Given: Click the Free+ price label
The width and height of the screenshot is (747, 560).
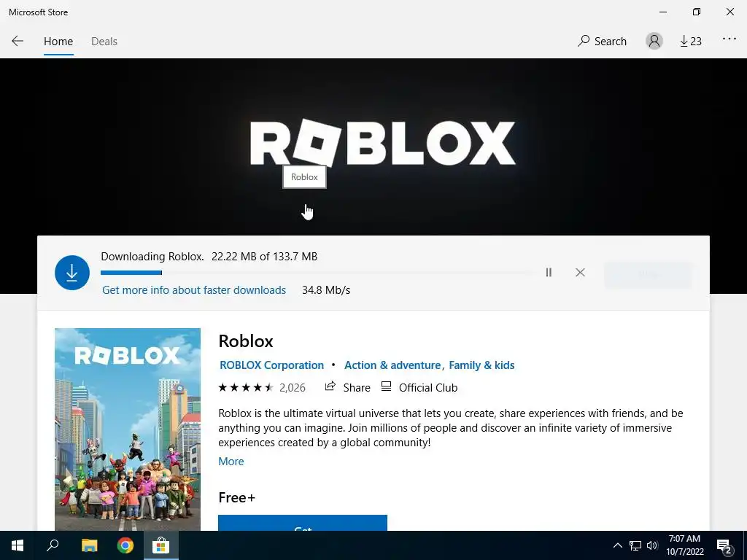Looking at the screenshot, I should tap(237, 497).
